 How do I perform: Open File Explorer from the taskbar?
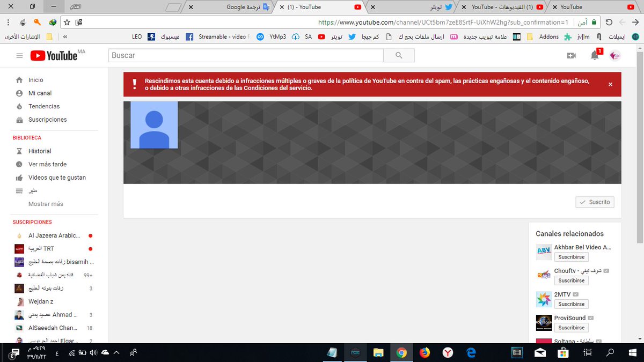[x=378, y=352]
